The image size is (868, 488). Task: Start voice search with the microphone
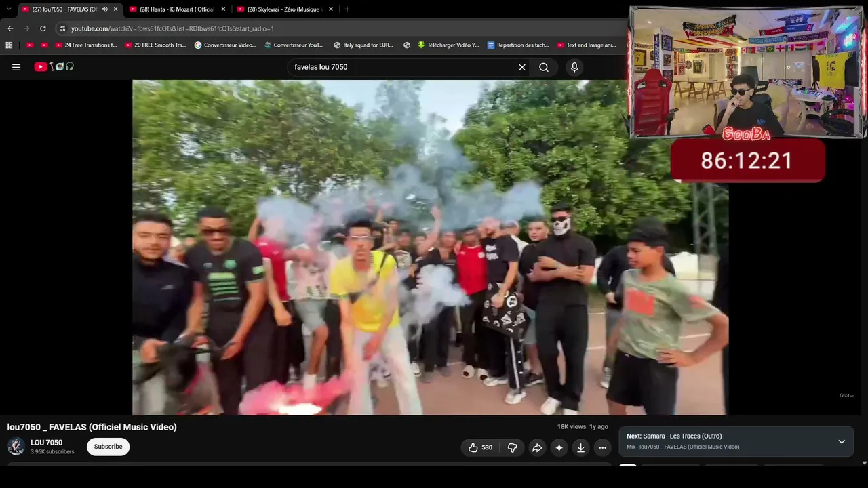(574, 67)
